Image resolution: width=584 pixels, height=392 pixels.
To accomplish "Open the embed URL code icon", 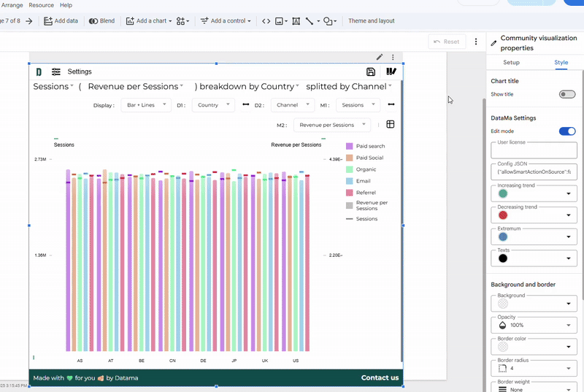I will (266, 21).
